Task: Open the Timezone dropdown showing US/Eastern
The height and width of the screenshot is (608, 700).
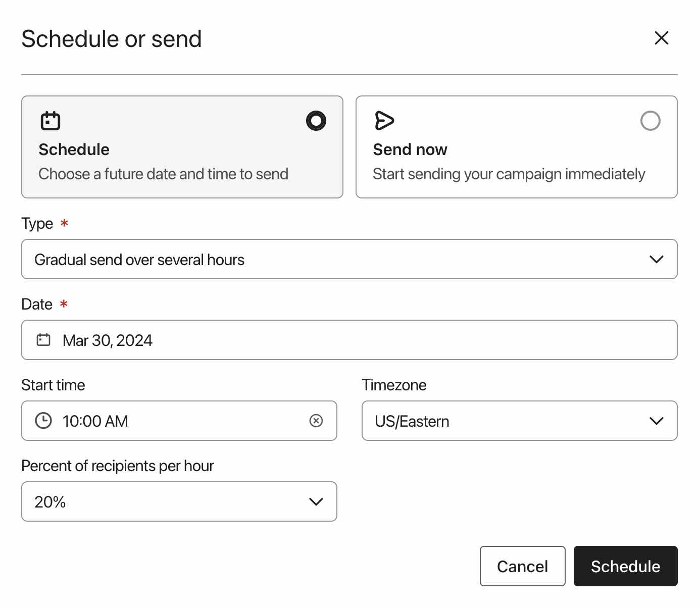Action: pos(519,420)
